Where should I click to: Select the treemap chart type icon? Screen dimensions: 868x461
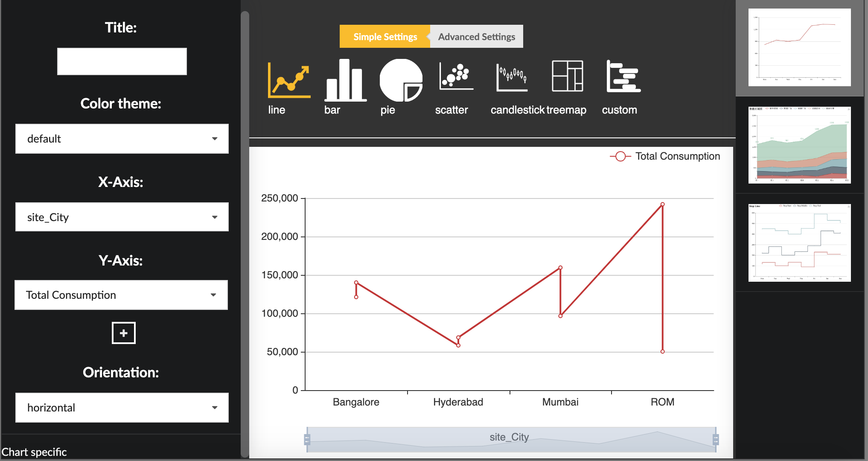tap(568, 79)
